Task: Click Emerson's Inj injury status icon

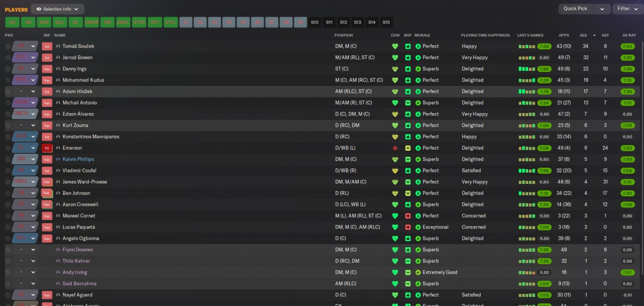Action: 47,148
